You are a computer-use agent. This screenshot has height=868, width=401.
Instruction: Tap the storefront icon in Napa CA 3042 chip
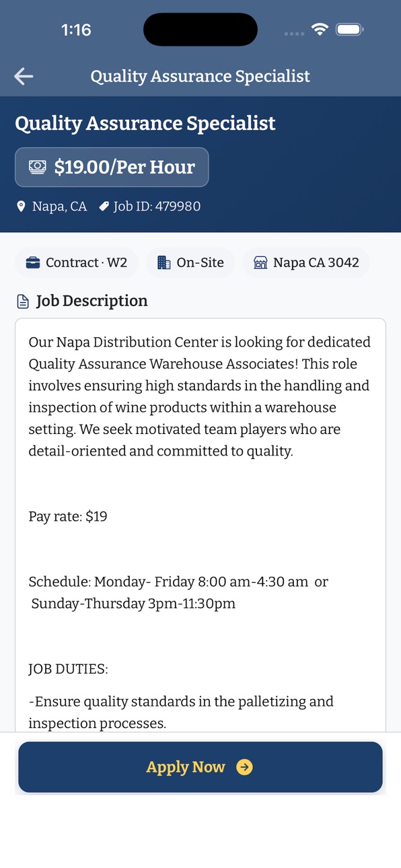click(x=260, y=262)
